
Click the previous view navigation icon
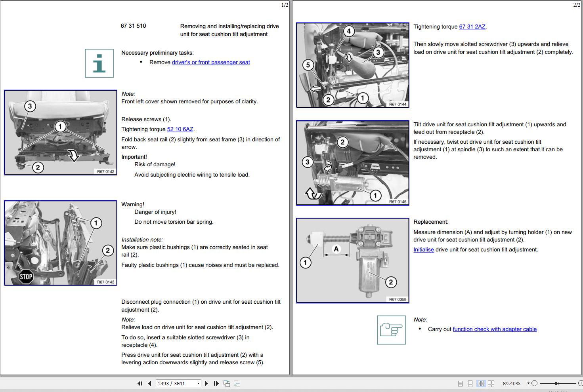227,383
